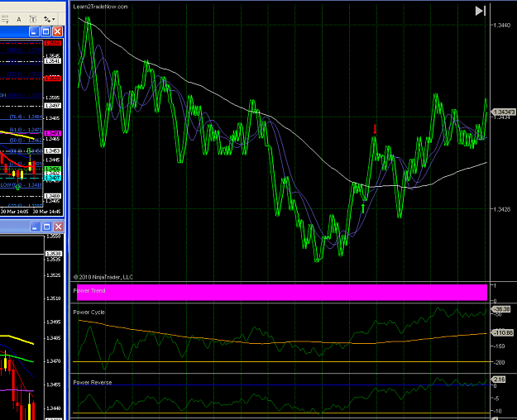This screenshot has height=420, width=517.
Task: Close the lower-left candlestick chart window
Action: (x=59, y=227)
